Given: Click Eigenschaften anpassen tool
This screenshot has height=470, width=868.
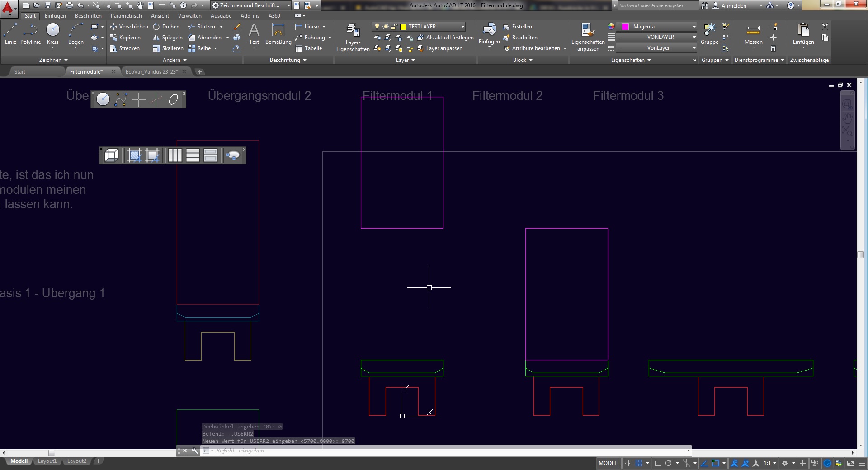Looking at the screenshot, I should coord(588,37).
